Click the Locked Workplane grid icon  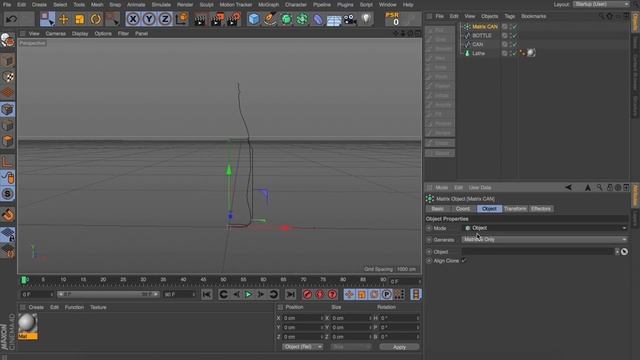7,234
